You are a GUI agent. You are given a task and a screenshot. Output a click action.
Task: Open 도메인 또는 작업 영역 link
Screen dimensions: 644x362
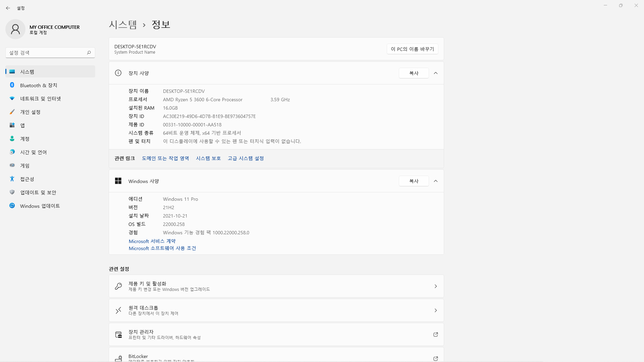(x=165, y=158)
